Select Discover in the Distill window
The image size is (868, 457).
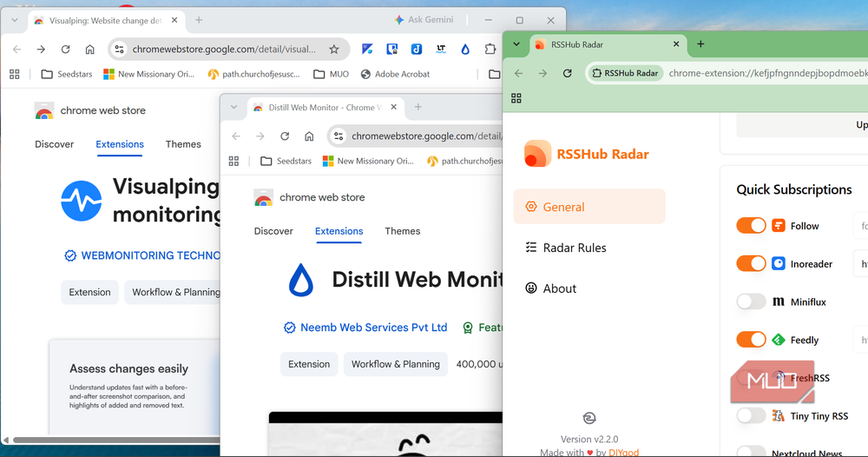click(x=273, y=231)
